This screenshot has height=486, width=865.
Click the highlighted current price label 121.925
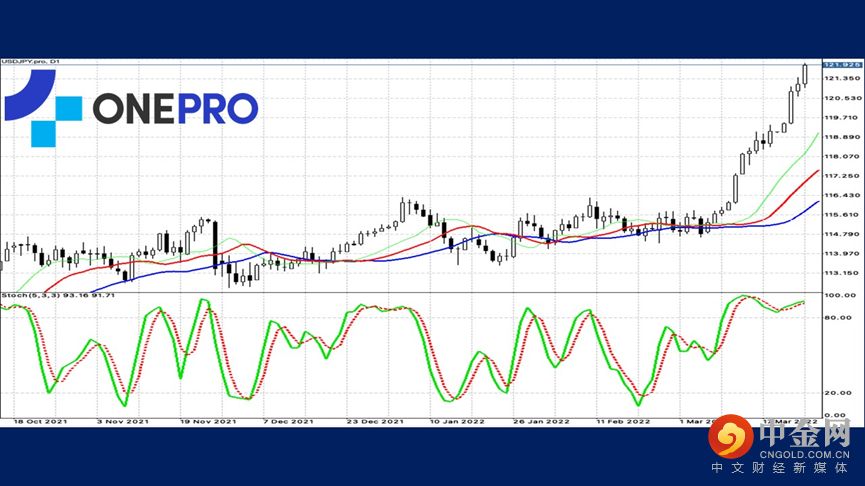(842, 65)
